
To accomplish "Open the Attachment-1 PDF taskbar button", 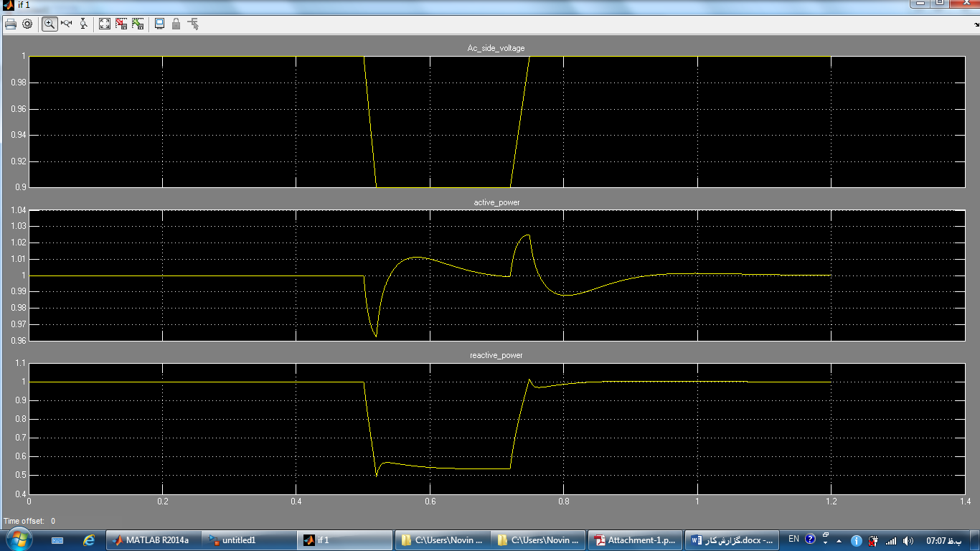I will 634,540.
